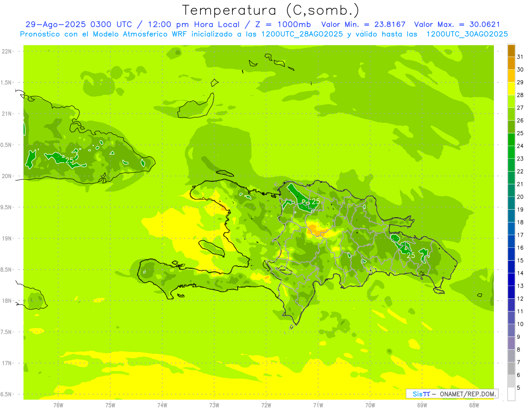
Task: Click the '20N' latitude label
Action: point(6,176)
